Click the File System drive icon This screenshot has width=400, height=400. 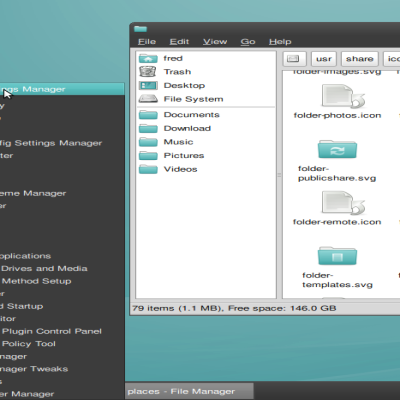(148, 99)
